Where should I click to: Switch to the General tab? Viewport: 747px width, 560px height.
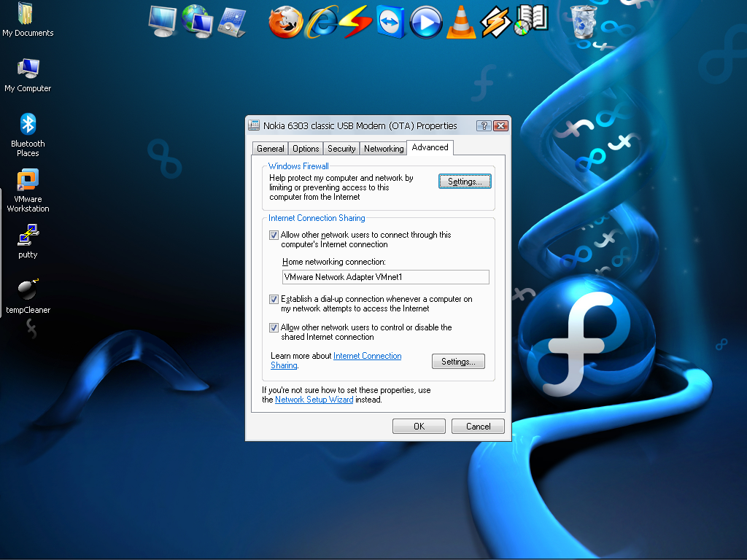click(x=270, y=149)
